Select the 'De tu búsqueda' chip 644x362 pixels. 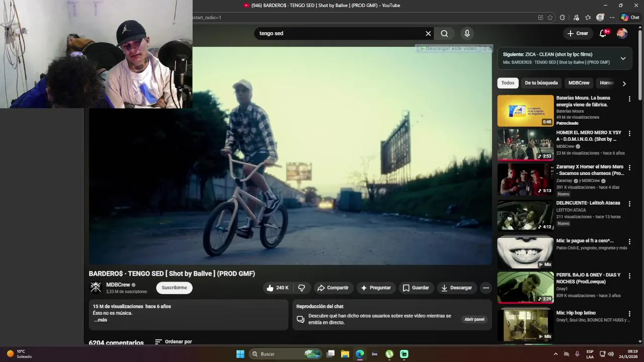tap(541, 83)
